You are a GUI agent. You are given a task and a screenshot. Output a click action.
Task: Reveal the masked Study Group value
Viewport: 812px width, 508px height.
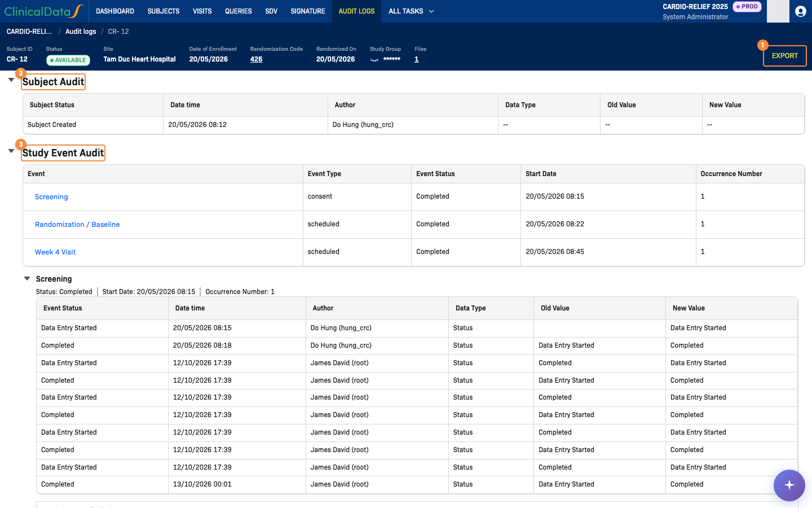374,60
